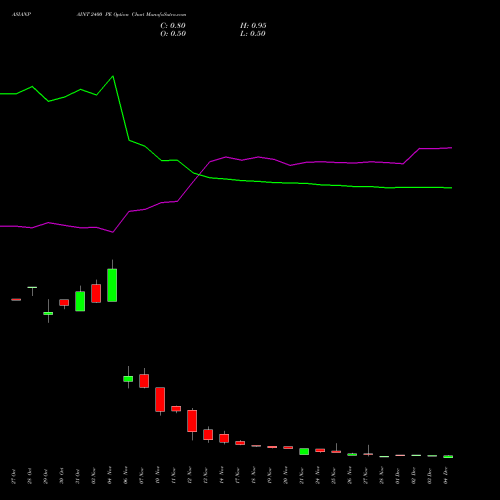Click the 29 Oct date label
Screen dimensions: 500x500
coord(46,476)
